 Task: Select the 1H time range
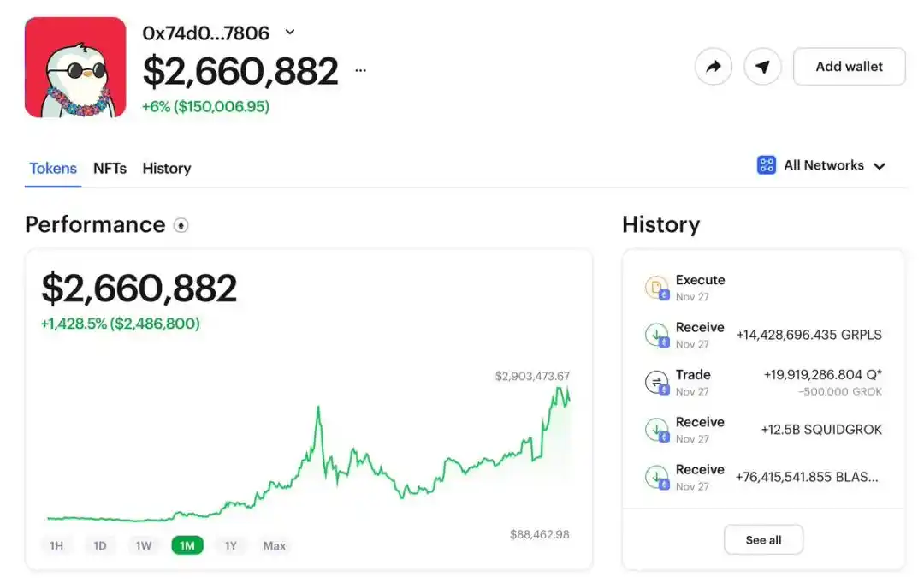click(x=56, y=545)
